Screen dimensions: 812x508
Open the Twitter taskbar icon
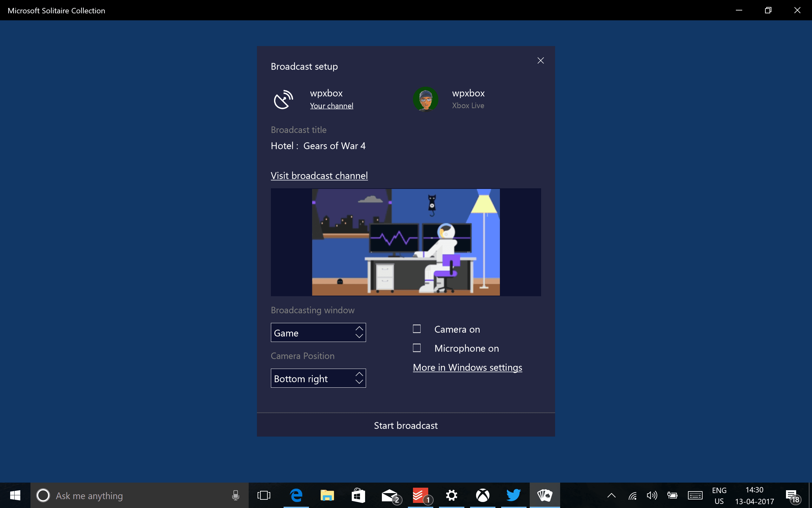(514, 495)
